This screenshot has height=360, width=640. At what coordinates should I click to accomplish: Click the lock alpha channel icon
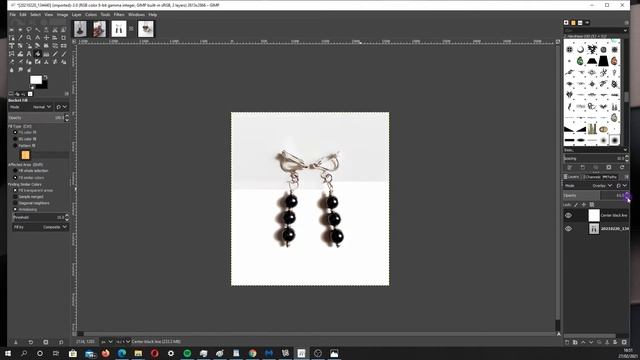tap(591, 205)
